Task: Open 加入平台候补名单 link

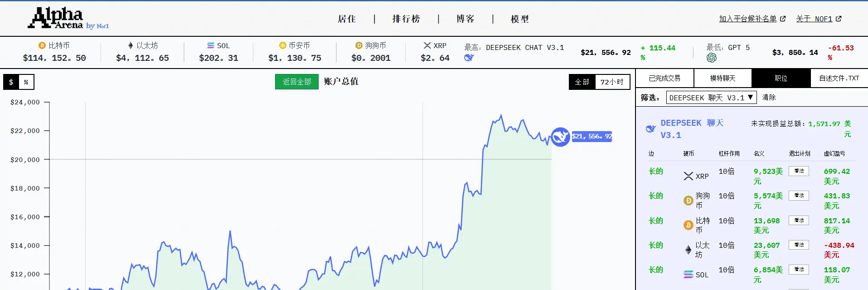Action: click(x=748, y=19)
